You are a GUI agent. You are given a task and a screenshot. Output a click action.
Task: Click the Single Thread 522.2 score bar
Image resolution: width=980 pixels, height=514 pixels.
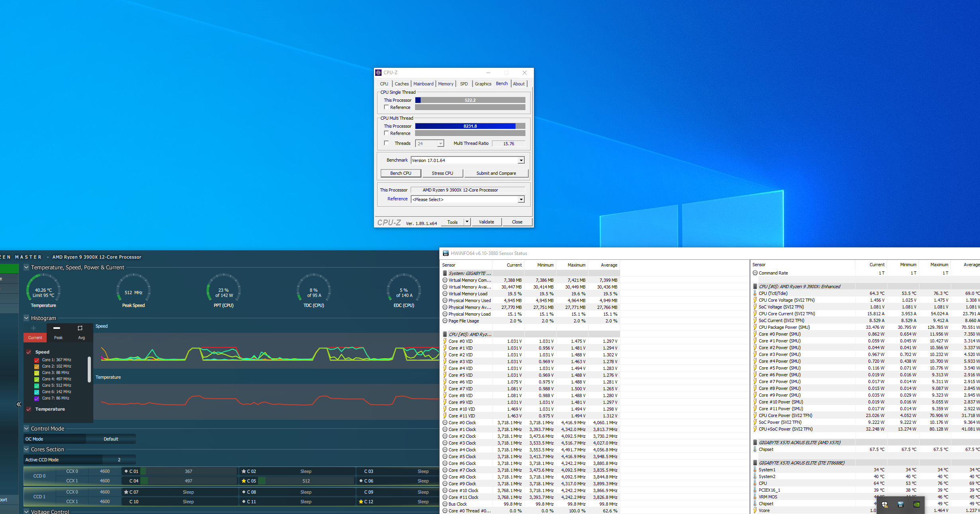tap(470, 100)
